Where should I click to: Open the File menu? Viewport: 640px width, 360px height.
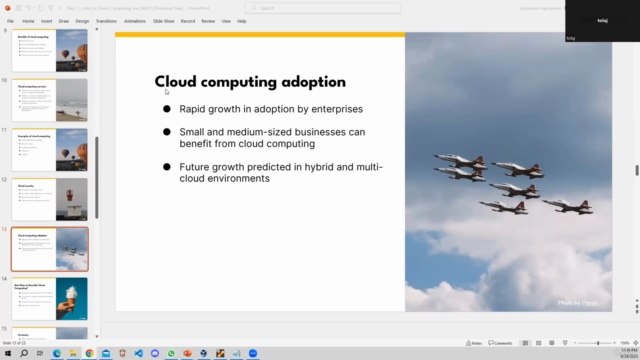(10, 21)
